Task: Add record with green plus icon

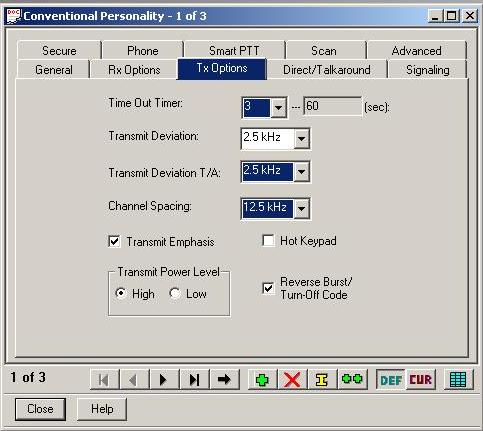Action: [x=262, y=379]
